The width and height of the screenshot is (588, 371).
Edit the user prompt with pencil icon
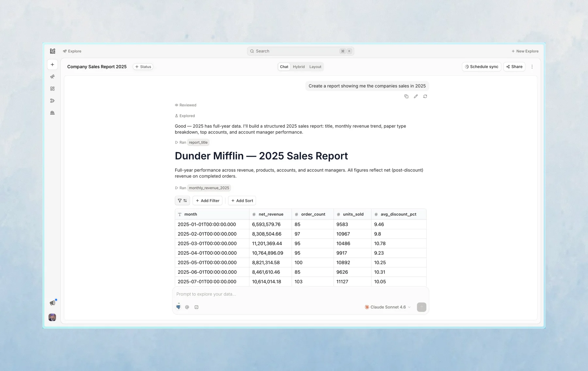[x=416, y=96]
